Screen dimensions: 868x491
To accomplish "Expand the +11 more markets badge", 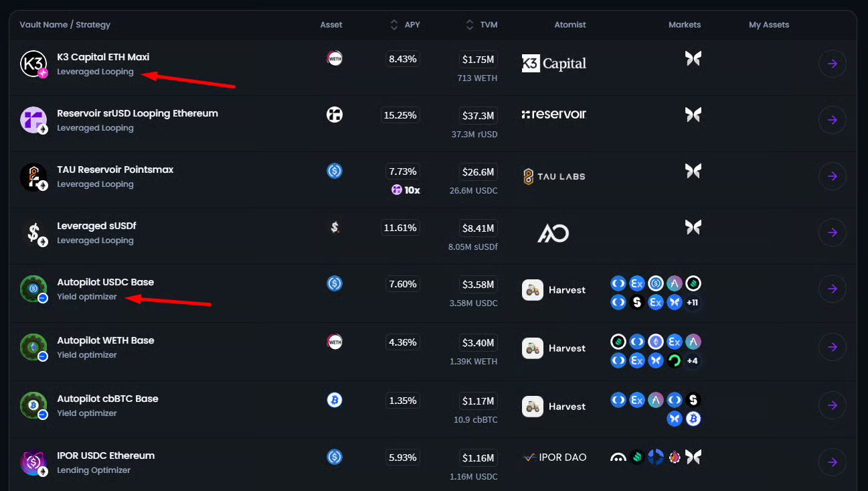I will pos(693,303).
